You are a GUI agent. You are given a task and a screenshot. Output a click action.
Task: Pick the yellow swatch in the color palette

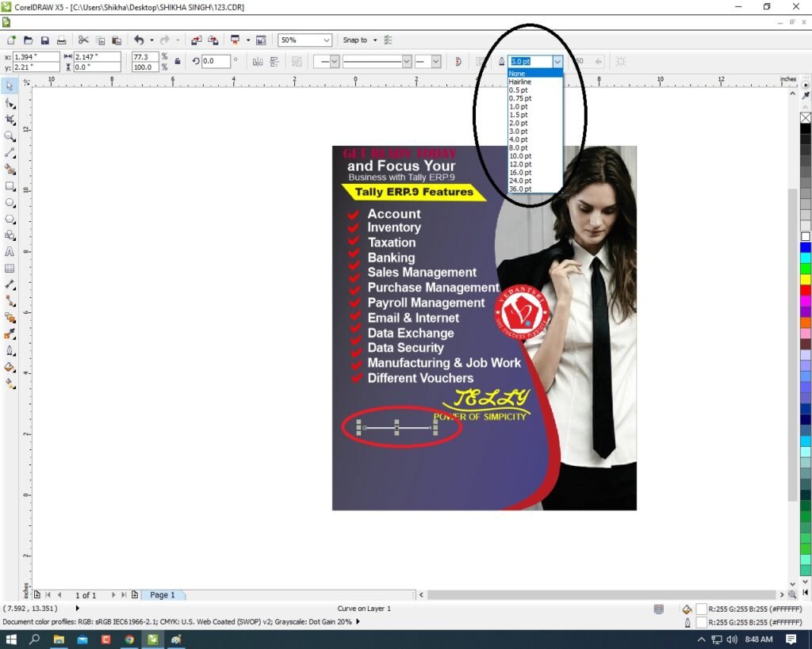(x=806, y=280)
